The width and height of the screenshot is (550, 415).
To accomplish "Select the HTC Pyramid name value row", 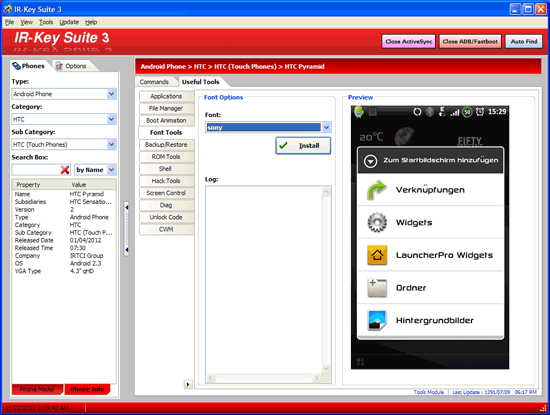I will pos(64,194).
